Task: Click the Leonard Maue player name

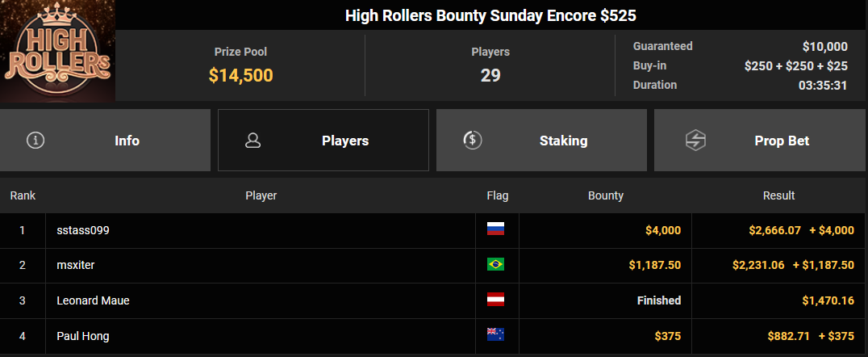Action: (93, 300)
